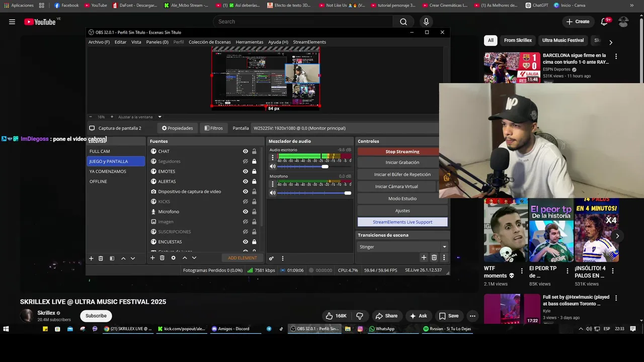644x362 pixels.
Task: Open advanced audio properties gears icon
Action: [271, 258]
